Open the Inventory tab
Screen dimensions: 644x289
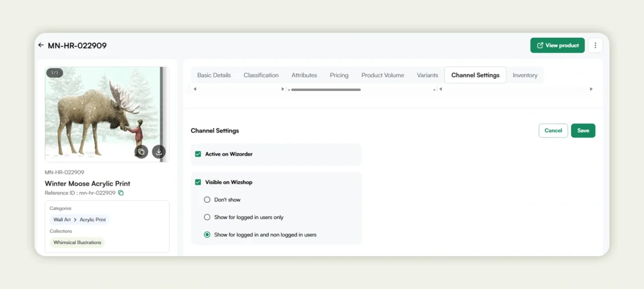tap(525, 75)
